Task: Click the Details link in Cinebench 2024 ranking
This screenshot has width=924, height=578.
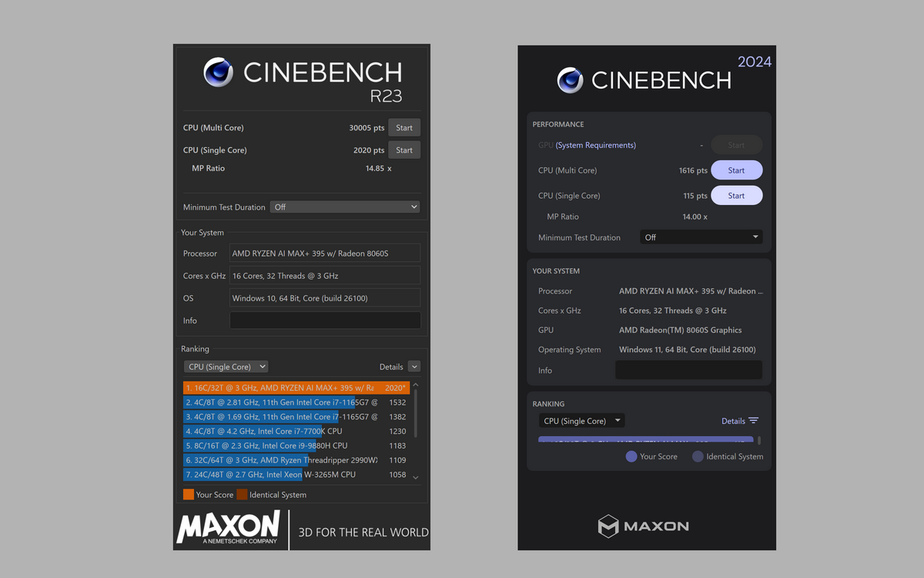Action: click(733, 421)
